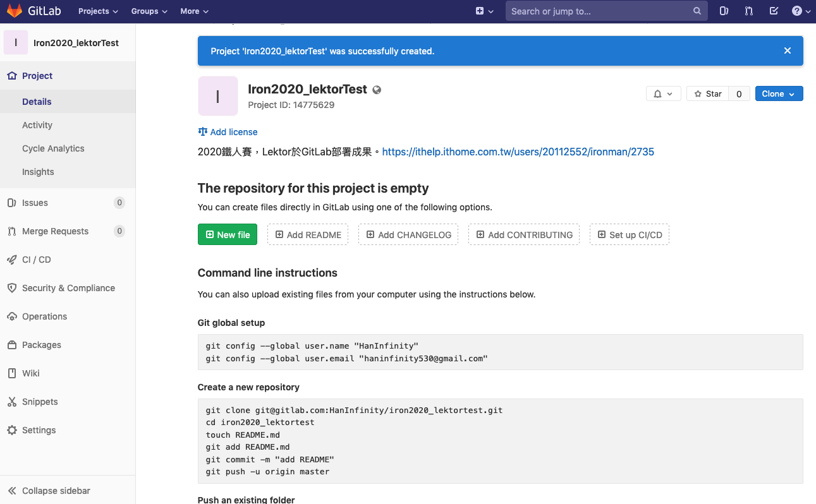Switch to the Activity page
Viewport: 816px width, 504px height.
(37, 124)
